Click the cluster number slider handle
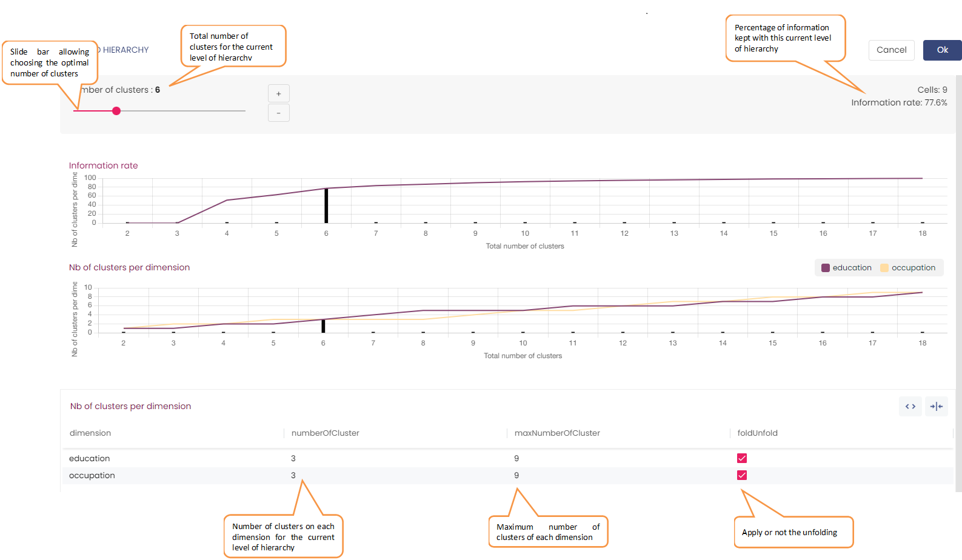 (116, 111)
